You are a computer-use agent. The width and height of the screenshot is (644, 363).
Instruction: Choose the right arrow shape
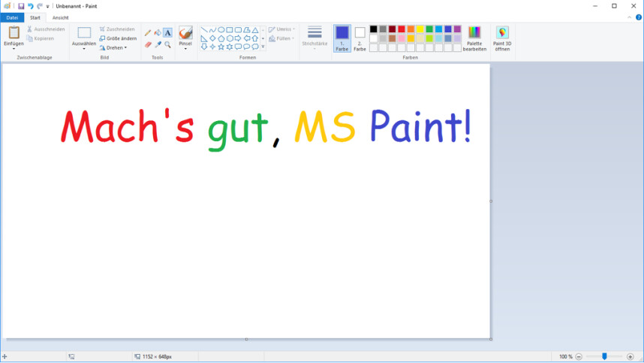[x=238, y=38]
